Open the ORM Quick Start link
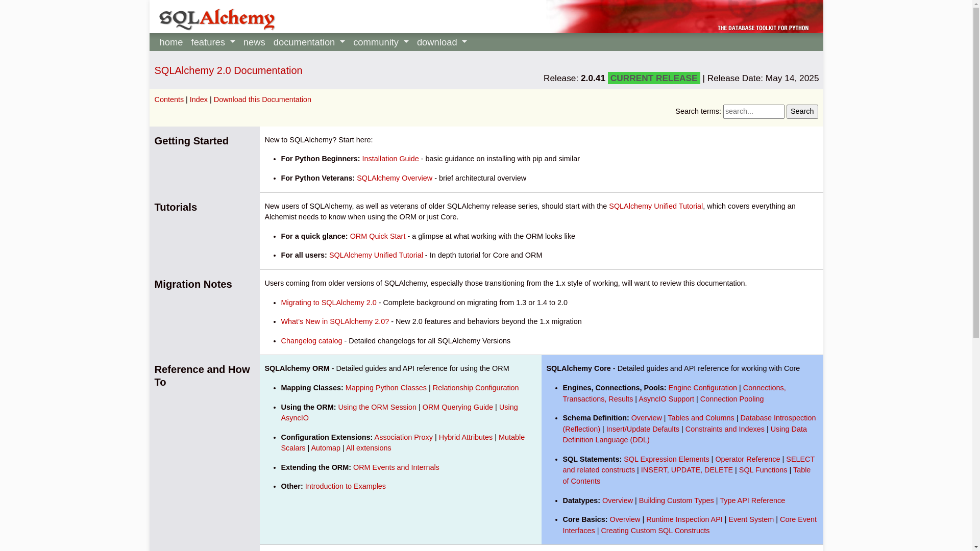This screenshot has height=551, width=980. (378, 236)
